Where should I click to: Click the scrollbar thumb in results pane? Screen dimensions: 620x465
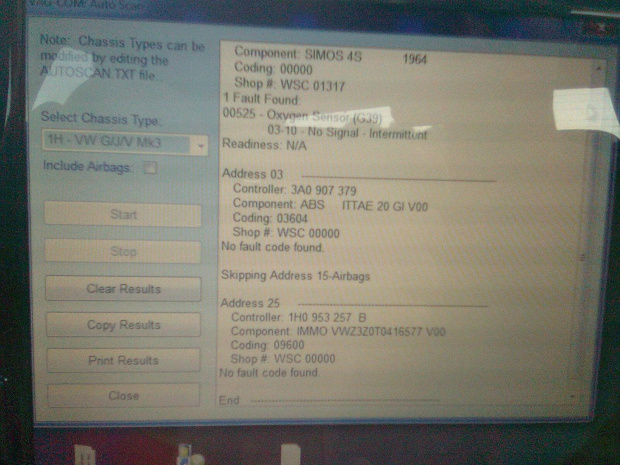tap(582, 258)
